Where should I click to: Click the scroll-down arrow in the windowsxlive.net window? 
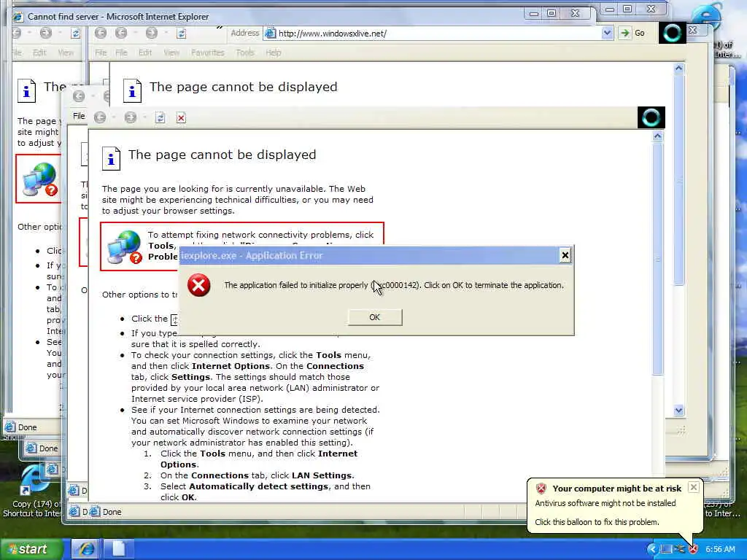pos(679,410)
